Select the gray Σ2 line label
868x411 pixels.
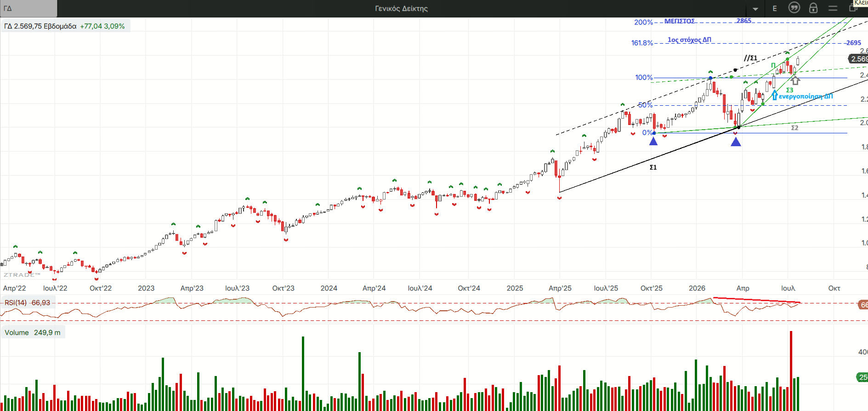point(794,128)
